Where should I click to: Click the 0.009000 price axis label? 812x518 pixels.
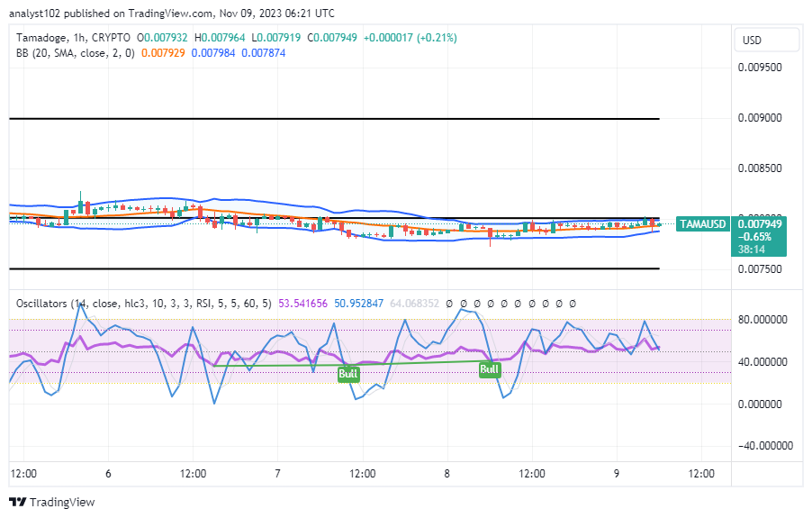760,118
